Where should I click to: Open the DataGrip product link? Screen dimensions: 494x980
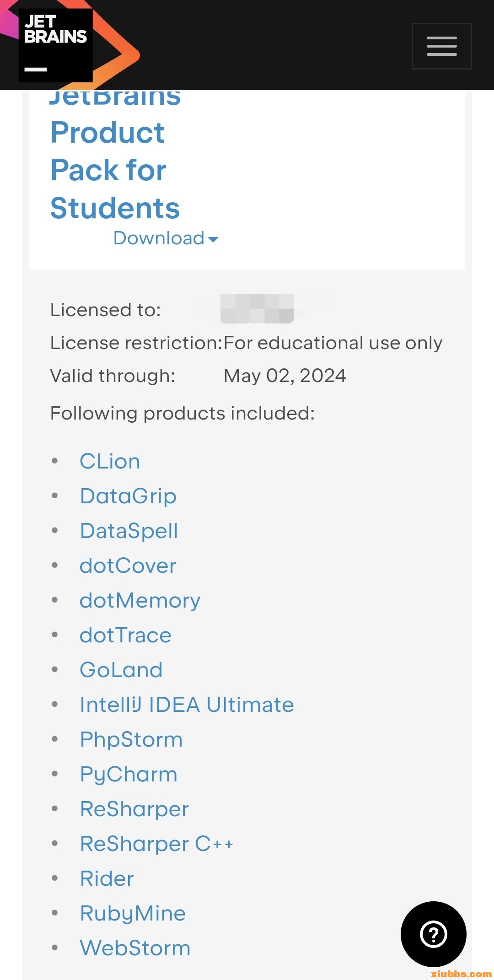coord(128,496)
